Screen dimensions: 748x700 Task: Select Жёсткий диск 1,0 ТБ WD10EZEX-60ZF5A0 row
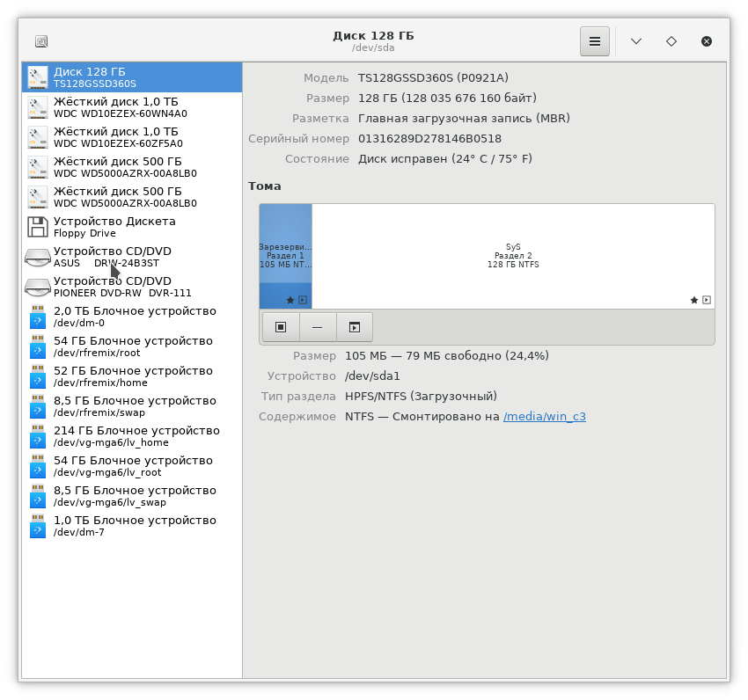[x=132, y=137]
